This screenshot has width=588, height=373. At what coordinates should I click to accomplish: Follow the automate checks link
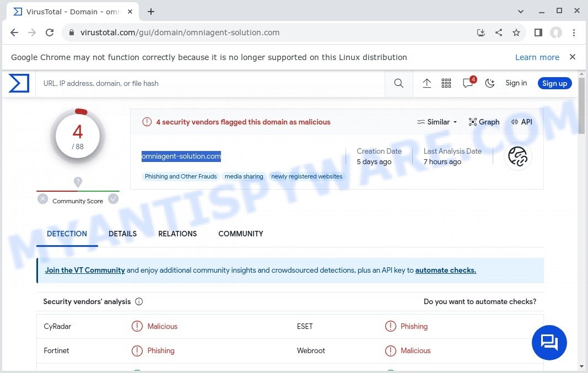click(x=445, y=271)
